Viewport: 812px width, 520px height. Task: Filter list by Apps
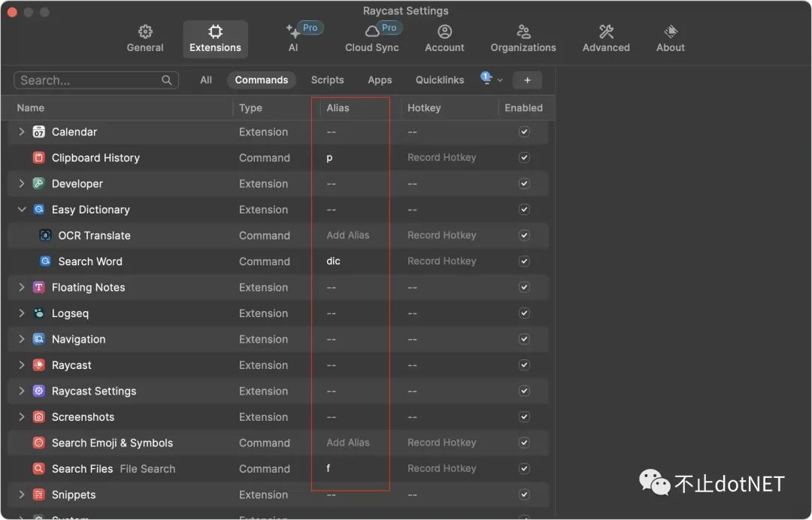click(x=380, y=80)
